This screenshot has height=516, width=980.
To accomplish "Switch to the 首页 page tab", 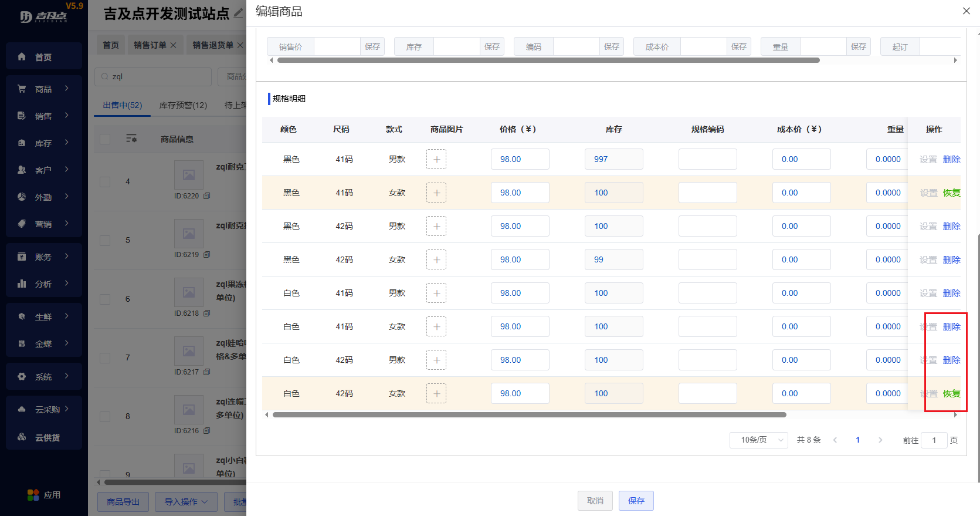I will (x=111, y=45).
